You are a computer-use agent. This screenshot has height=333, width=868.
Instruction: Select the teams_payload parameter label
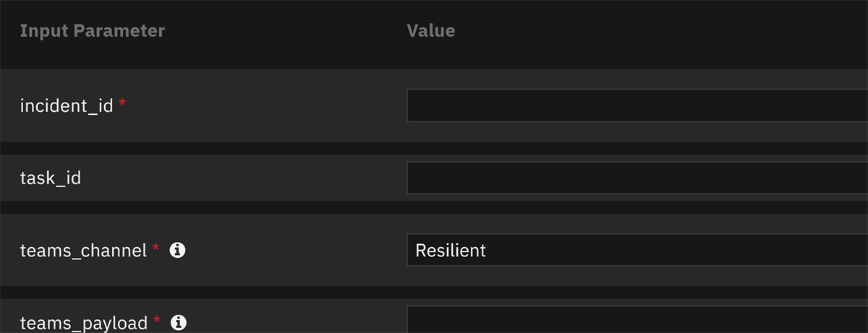84,323
